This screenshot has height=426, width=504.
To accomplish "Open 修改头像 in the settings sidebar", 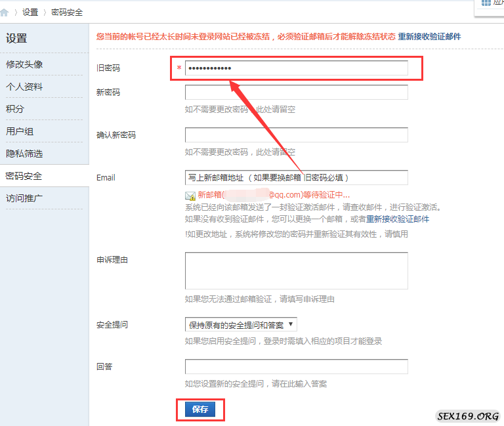I will 24,64.
